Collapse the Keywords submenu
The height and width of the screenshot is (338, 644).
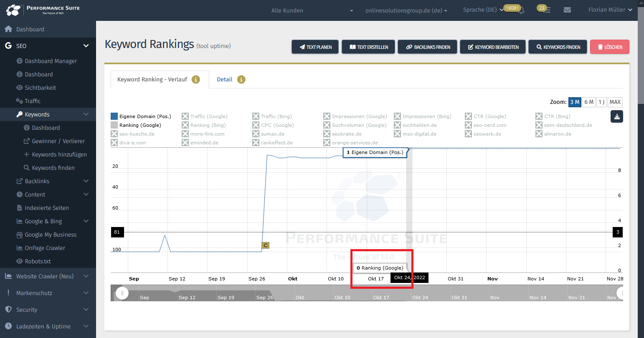pos(86,114)
